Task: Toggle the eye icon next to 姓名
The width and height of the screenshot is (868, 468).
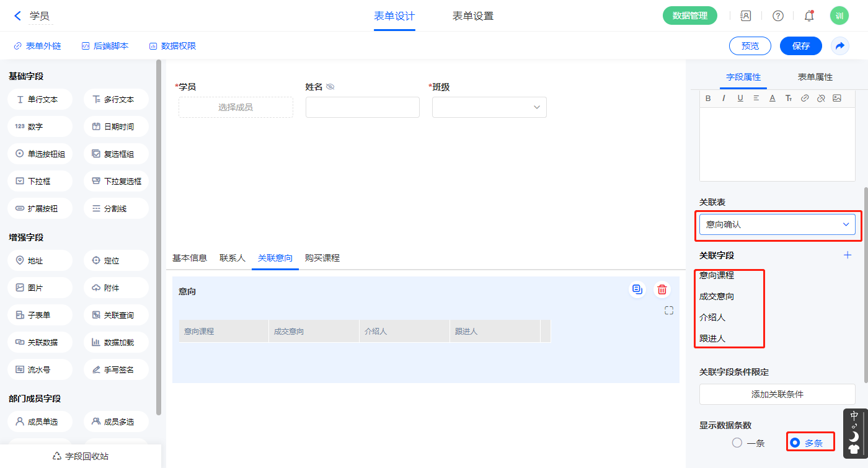Action: click(330, 87)
